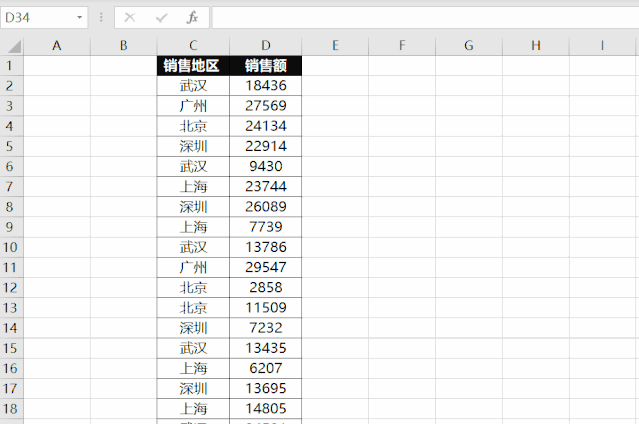Click cell with value 18436
Image resolution: width=639 pixels, height=424 pixels.
[x=266, y=86]
